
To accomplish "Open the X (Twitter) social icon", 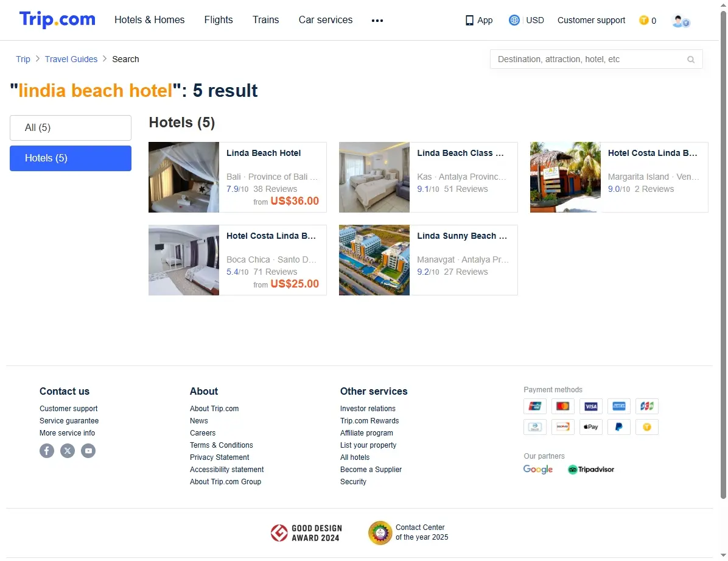I will [68, 450].
